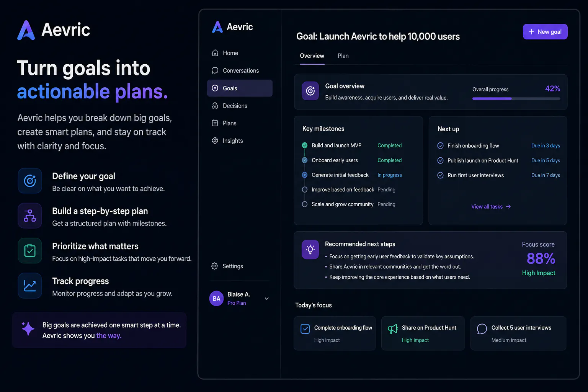Click the Completed status for Build and launch MVP
Screen dimensions: 588x392
389,145
